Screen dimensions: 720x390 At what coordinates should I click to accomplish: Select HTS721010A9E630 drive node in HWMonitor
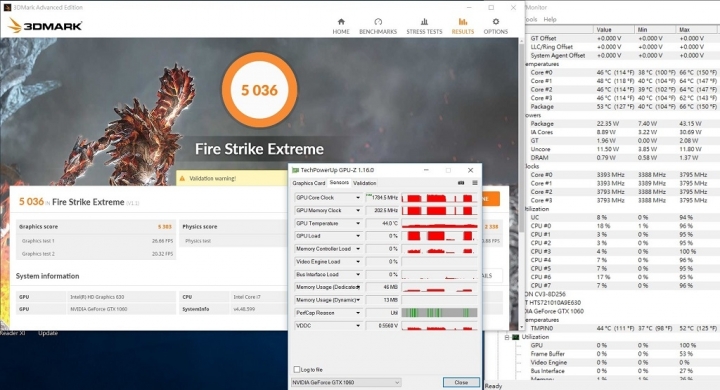coord(553,303)
